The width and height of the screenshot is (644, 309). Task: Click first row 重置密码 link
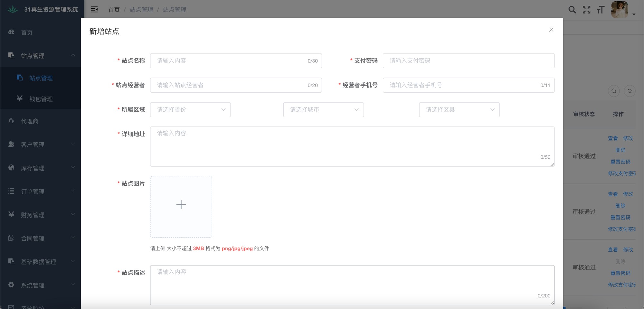pyautogui.click(x=620, y=162)
